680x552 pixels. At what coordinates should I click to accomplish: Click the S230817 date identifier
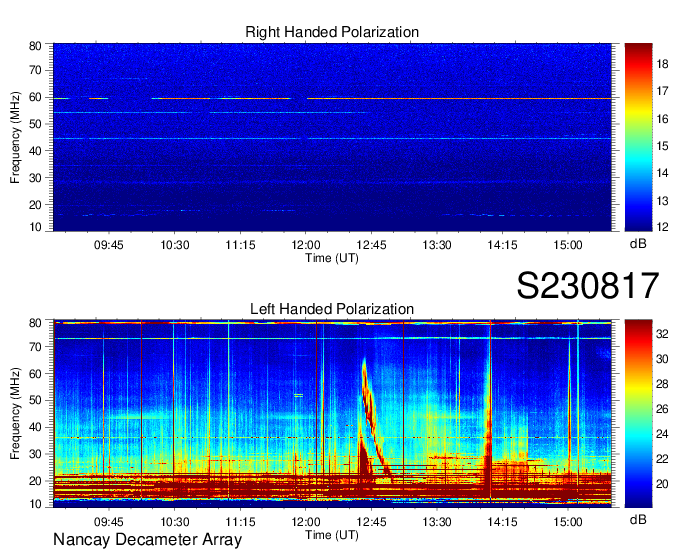(588, 285)
